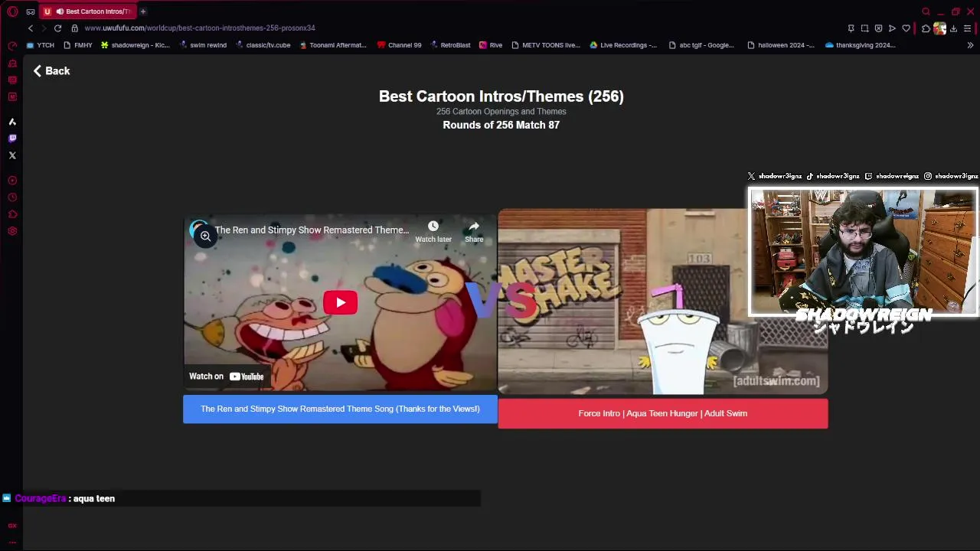
Task: Open the Toonami Aftermath bookmark
Action: [x=333, y=45]
